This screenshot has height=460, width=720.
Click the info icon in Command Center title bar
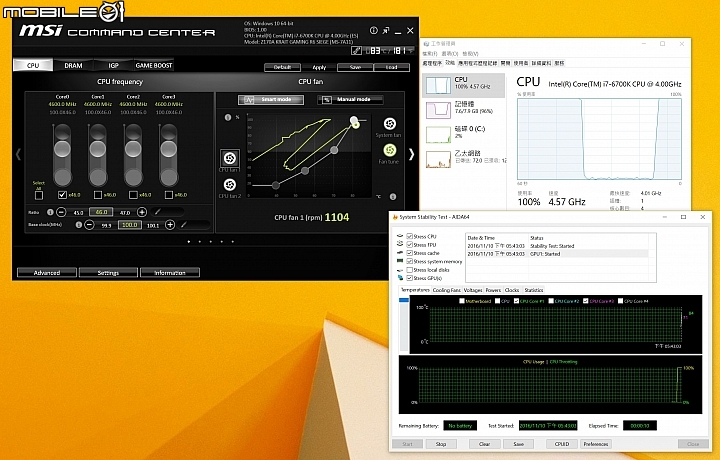point(374,30)
